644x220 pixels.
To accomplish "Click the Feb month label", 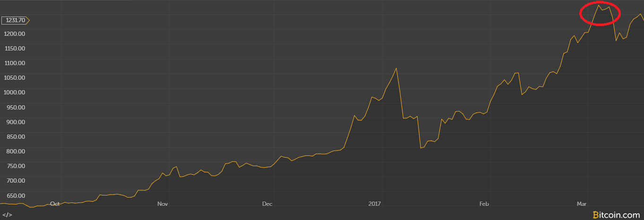I will pyautogui.click(x=484, y=204).
